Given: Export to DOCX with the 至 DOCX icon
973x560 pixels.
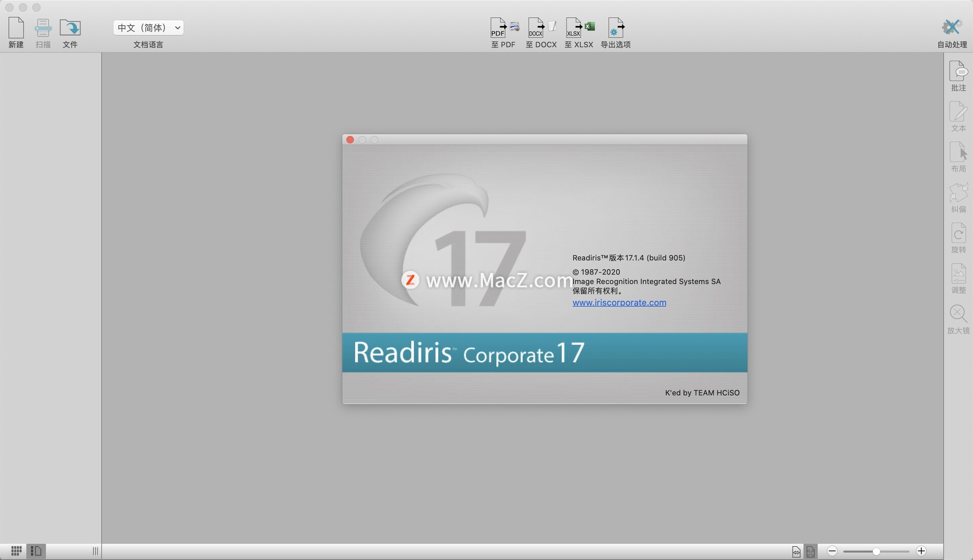Looking at the screenshot, I should [x=536, y=27].
